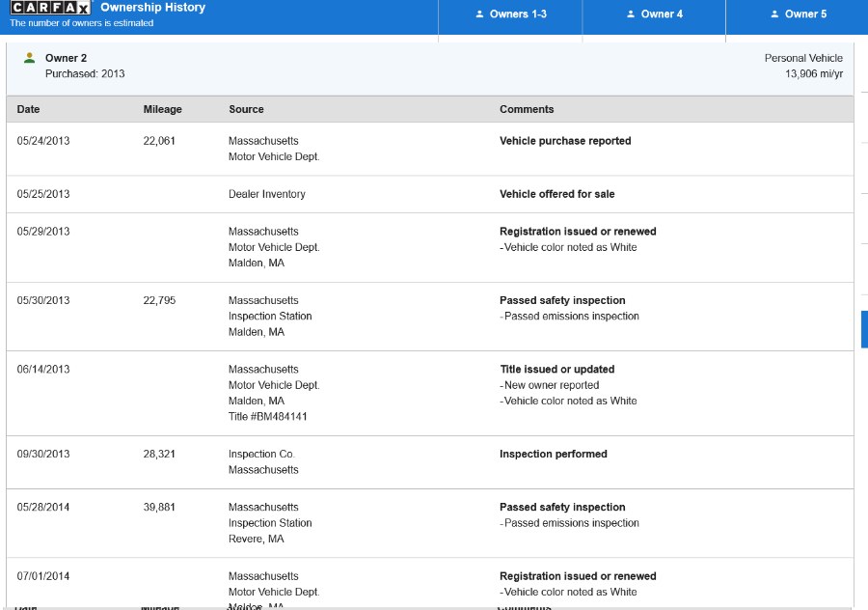The width and height of the screenshot is (868, 610).
Task: Click the '13,906 mi/yr' value
Action: [x=814, y=73]
